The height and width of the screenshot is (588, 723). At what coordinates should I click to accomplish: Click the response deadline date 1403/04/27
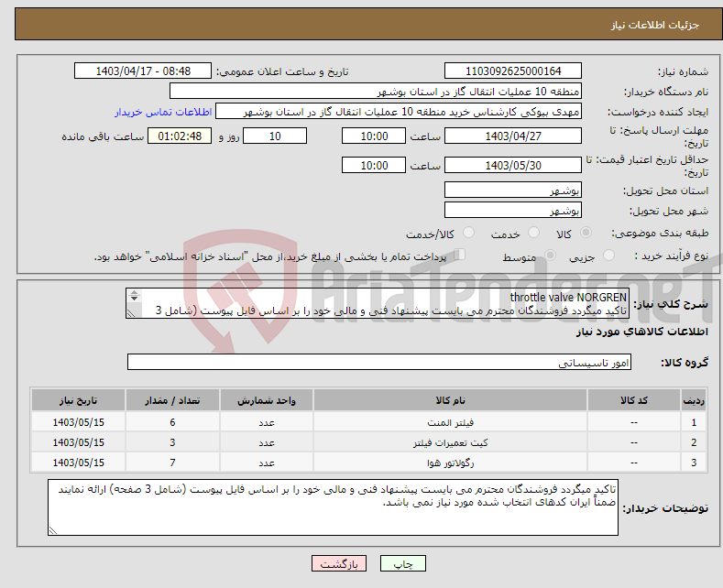(513, 136)
